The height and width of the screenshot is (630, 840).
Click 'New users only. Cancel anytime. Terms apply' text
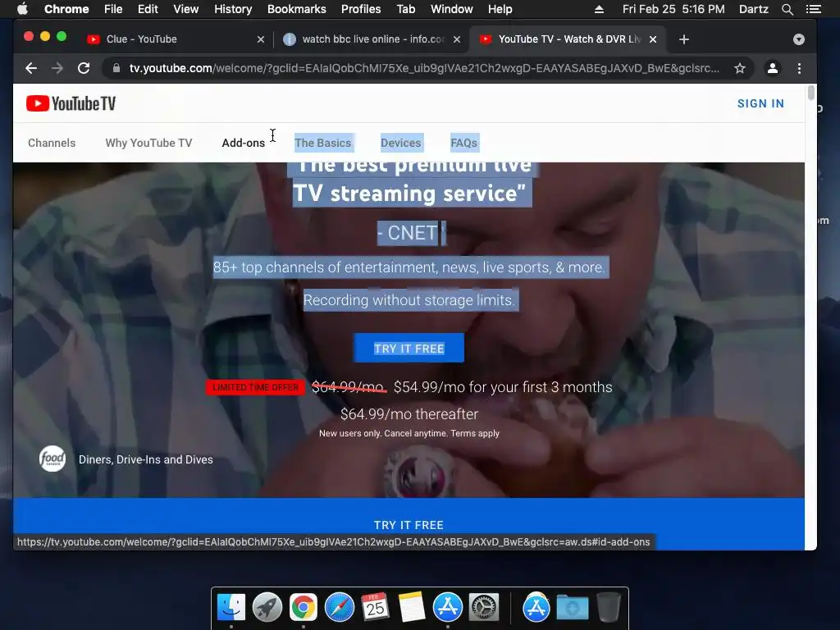click(x=409, y=433)
